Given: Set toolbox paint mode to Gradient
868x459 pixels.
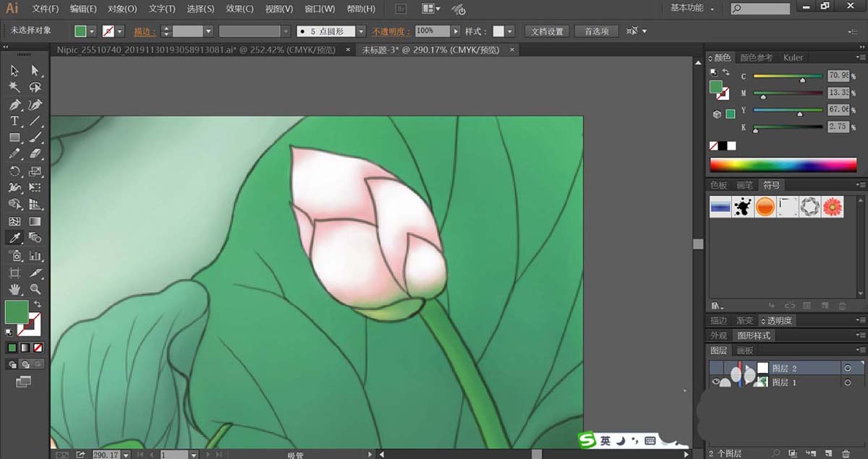Looking at the screenshot, I should [x=25, y=348].
